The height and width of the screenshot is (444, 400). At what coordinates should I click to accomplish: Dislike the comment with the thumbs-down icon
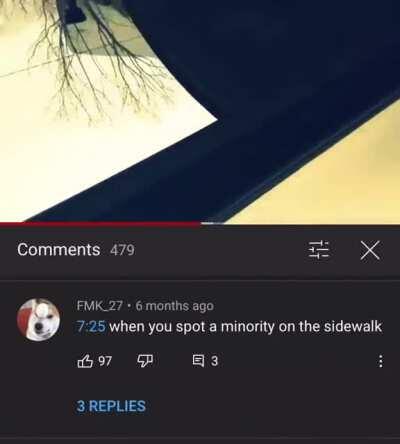point(145,361)
